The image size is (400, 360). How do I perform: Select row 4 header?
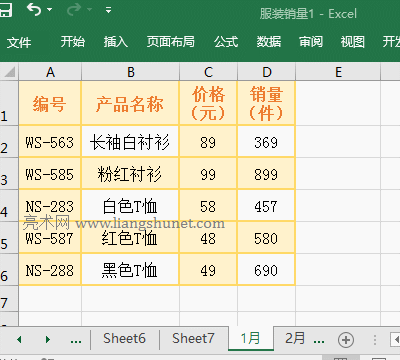coord(9,205)
